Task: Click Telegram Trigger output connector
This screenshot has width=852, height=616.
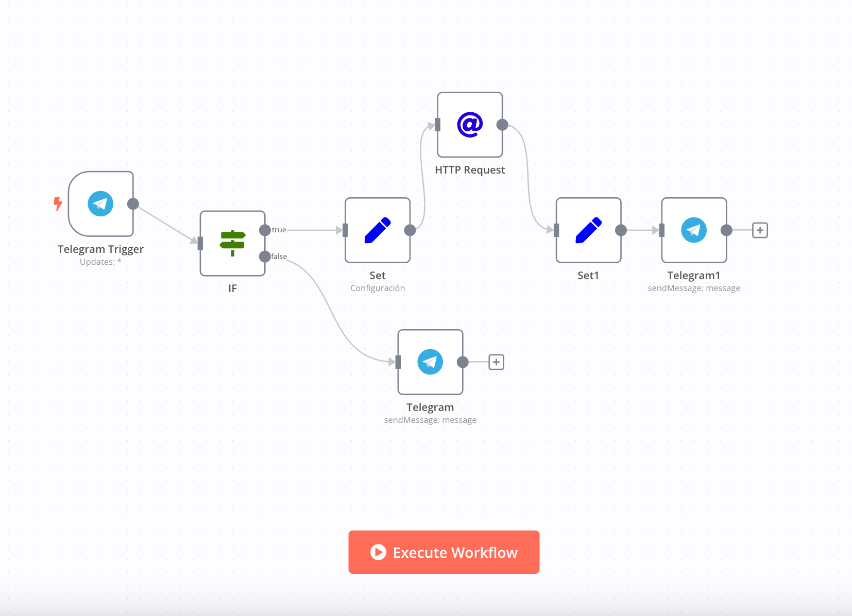Action: coord(133,204)
